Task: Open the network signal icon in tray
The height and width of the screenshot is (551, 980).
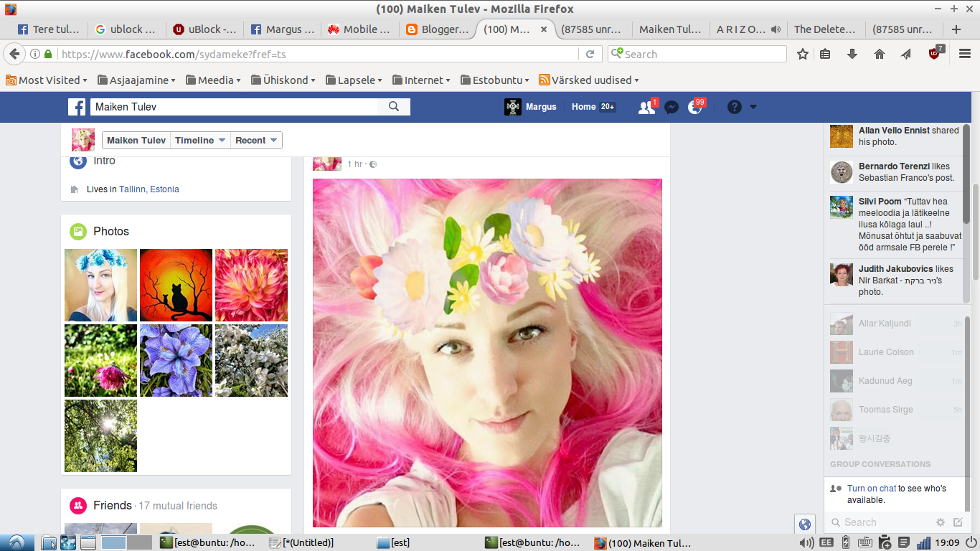Action: coord(924,542)
